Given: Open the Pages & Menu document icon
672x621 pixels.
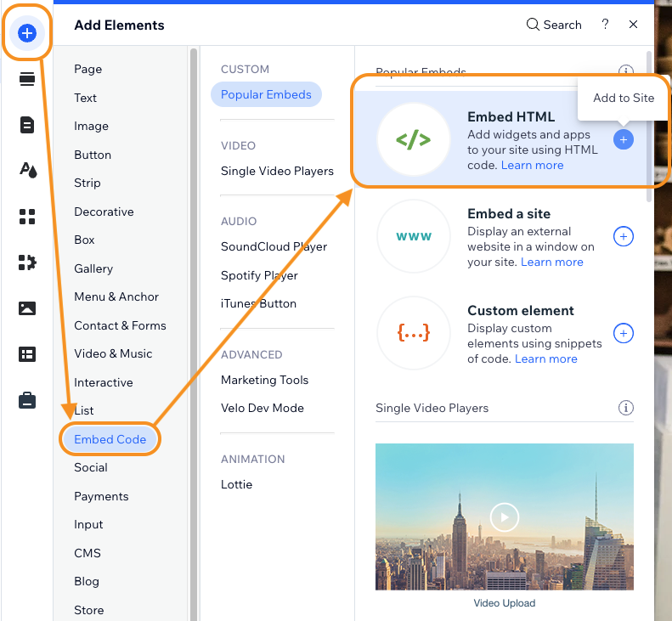Looking at the screenshot, I should 27,125.
